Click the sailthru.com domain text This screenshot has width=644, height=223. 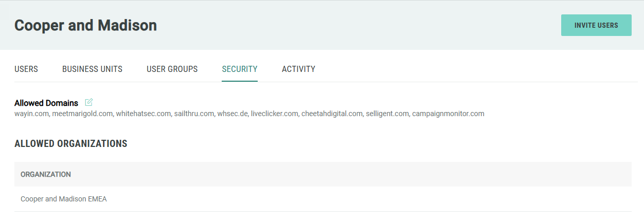point(193,114)
